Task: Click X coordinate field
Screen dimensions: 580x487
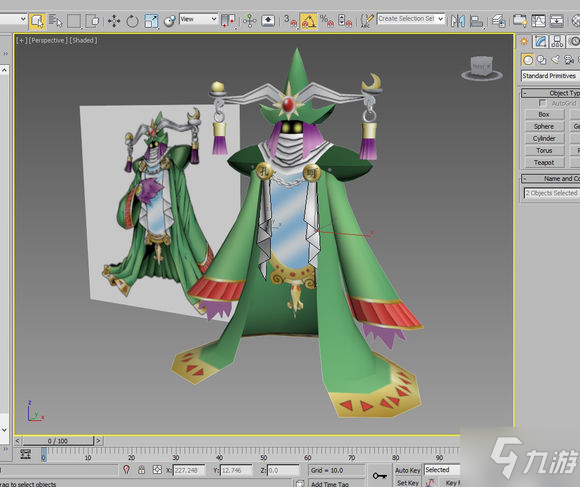Action: tap(189, 470)
